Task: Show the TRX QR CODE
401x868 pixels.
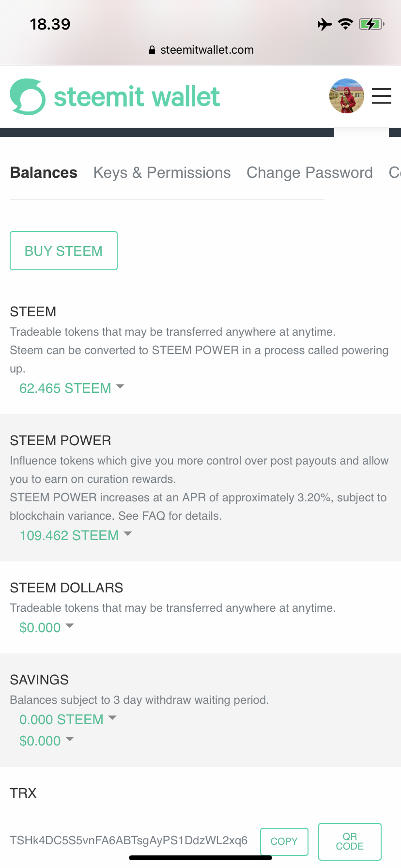Action: click(350, 841)
